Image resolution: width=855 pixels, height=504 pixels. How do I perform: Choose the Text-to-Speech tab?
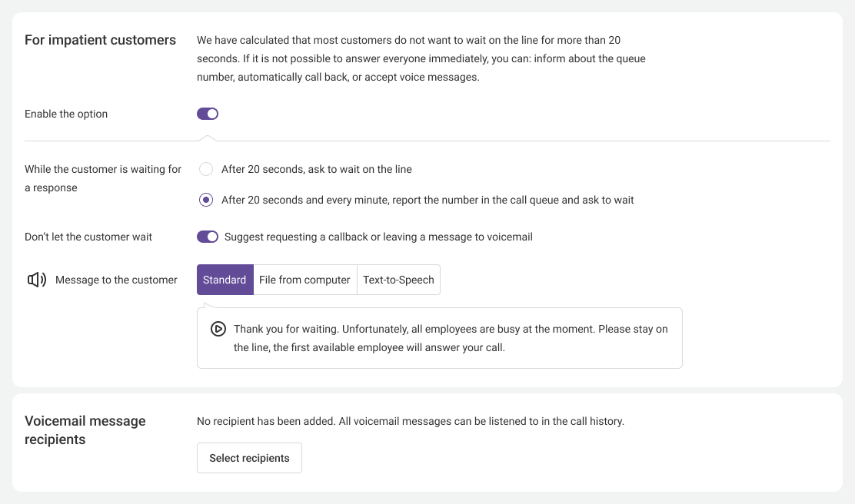click(x=398, y=280)
